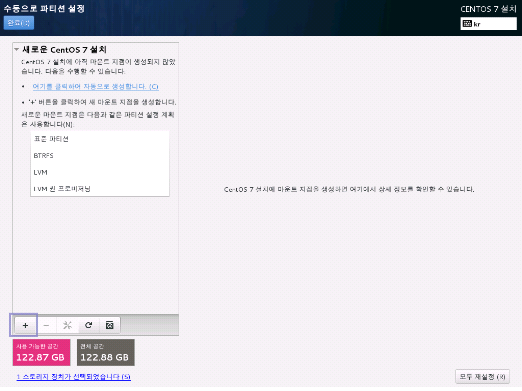Click the blue Done button at top left
The image size is (522, 391).
(x=19, y=23)
